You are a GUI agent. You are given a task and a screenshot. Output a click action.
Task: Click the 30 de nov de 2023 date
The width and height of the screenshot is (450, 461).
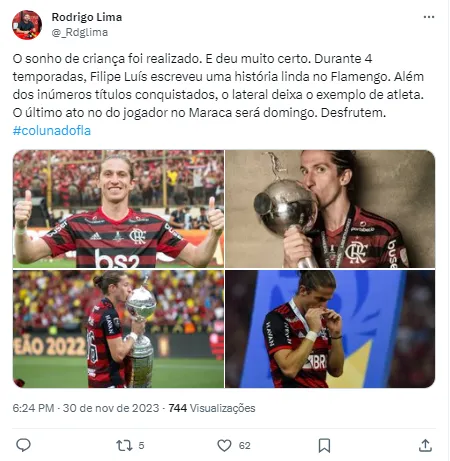[111, 408]
